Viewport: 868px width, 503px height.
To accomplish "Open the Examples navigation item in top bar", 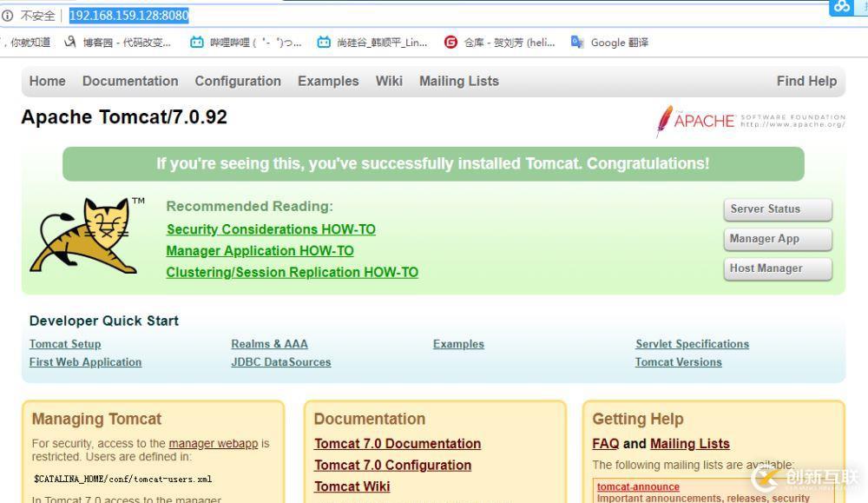I will coord(328,81).
